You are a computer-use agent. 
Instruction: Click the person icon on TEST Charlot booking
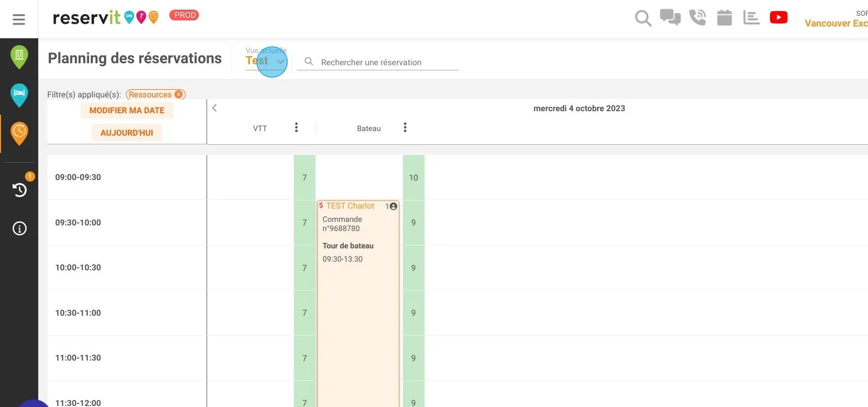coord(393,206)
